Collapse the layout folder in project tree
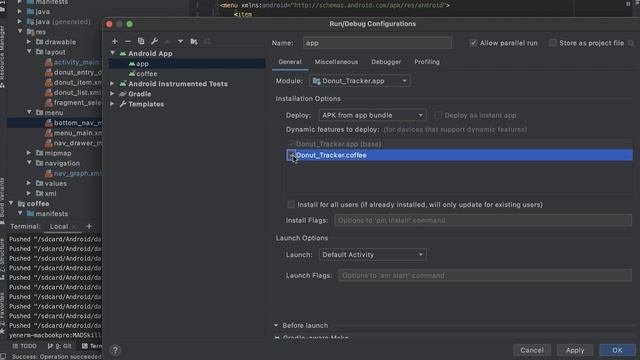640x360 pixels. pos(29,52)
